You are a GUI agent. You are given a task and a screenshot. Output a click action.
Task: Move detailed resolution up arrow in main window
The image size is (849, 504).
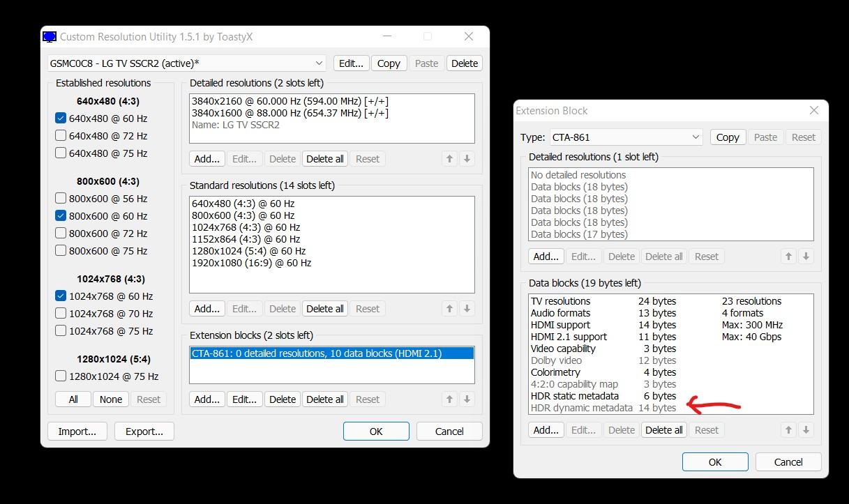pyautogui.click(x=450, y=159)
